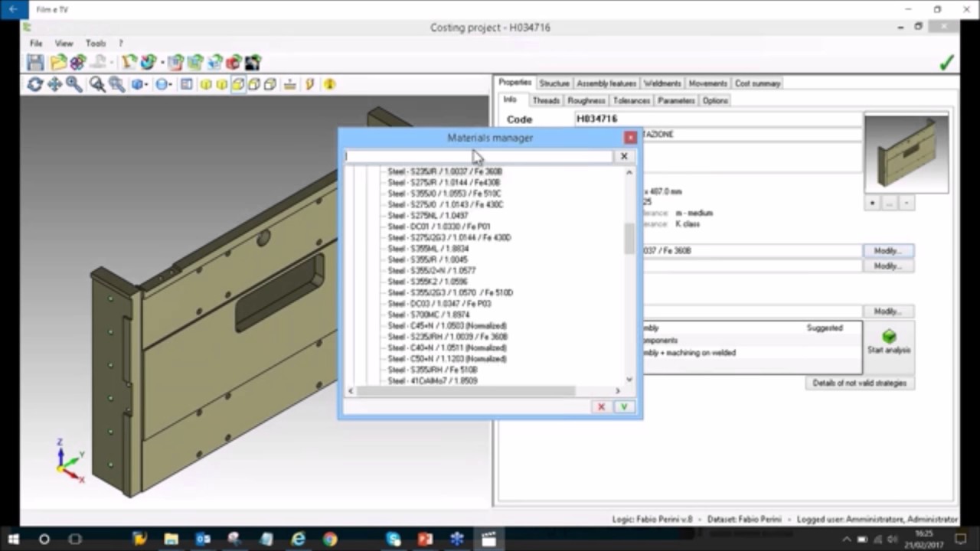This screenshot has width=980, height=551.
Task: Open the Chrome icon in the taskbar
Action: [x=330, y=540]
